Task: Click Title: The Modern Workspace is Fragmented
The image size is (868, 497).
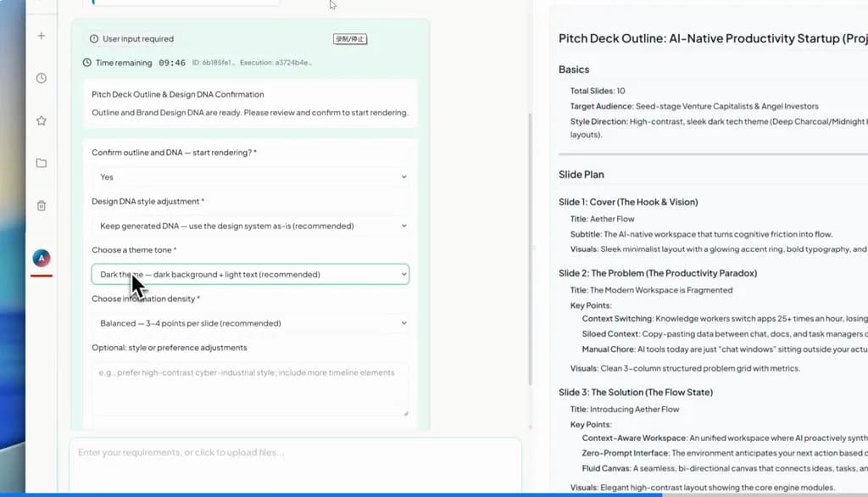Action: point(651,290)
